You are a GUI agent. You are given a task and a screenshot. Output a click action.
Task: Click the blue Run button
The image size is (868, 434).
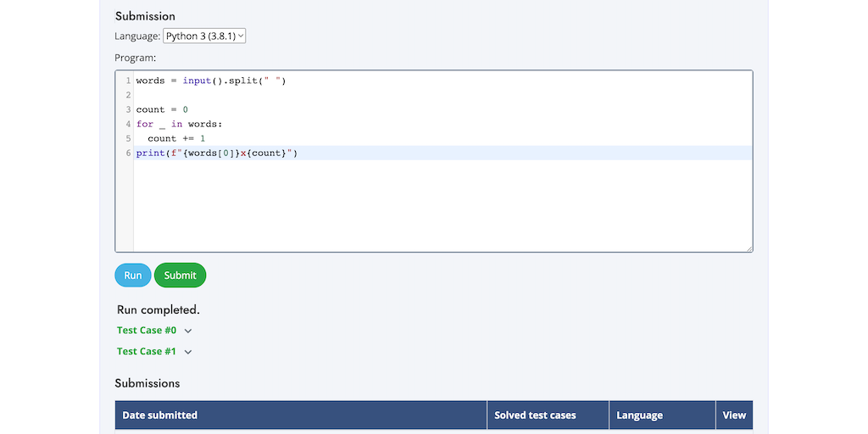coord(133,275)
